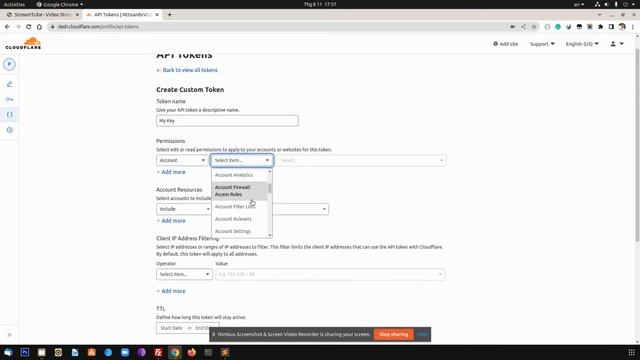
Task: Click Add more under Client IP Filtering
Action: [171, 291]
